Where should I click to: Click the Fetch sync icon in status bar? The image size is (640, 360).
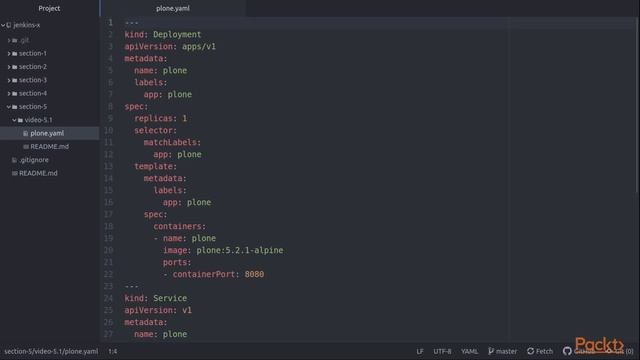[531, 351]
